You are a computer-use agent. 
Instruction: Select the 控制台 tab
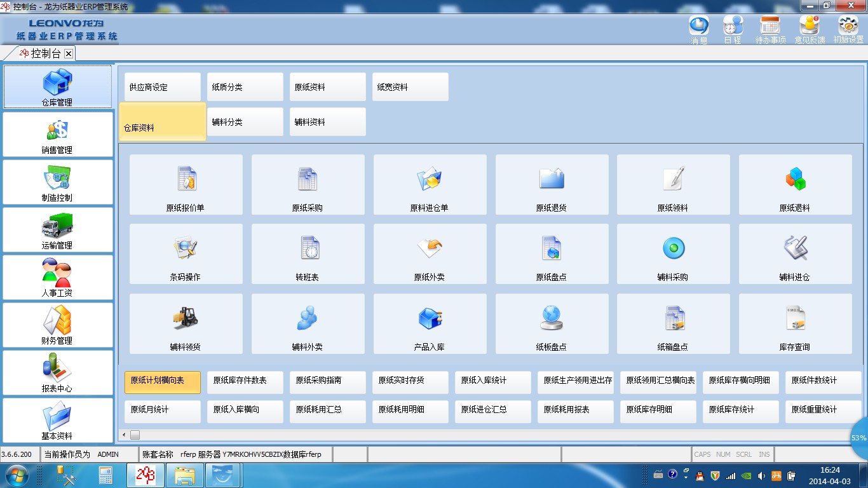click(46, 53)
